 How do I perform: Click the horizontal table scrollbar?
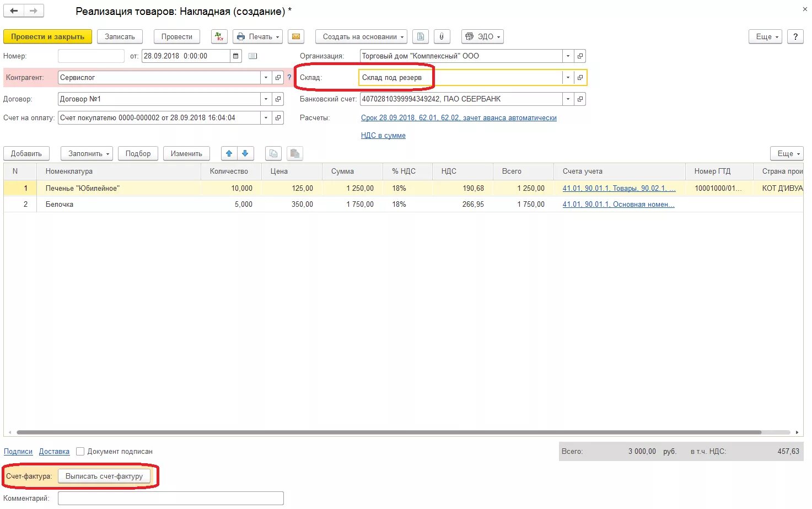pos(389,432)
